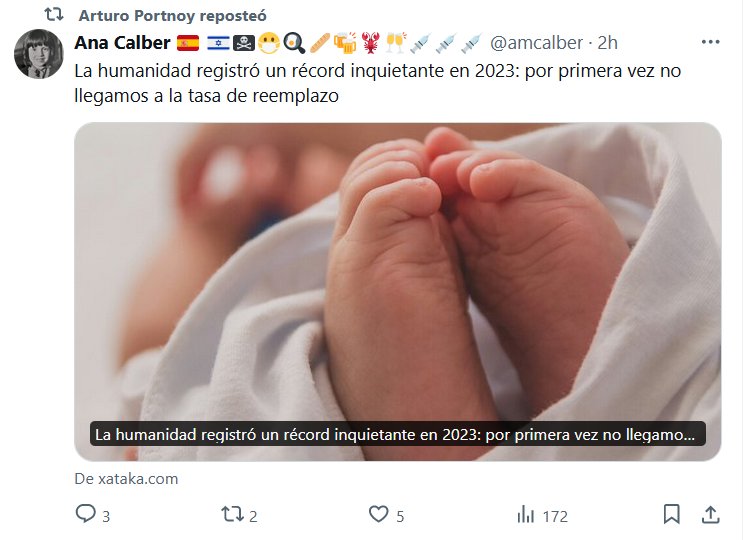744x540 pixels.
Task: Open the @amcalber handle link
Action: (536, 43)
